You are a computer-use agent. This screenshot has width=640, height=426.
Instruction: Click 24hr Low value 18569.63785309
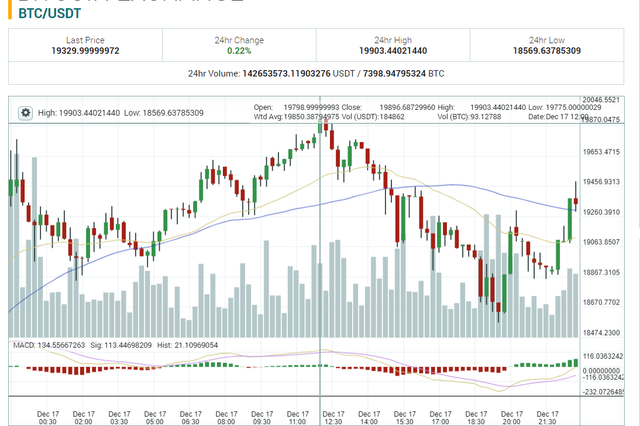547,51
